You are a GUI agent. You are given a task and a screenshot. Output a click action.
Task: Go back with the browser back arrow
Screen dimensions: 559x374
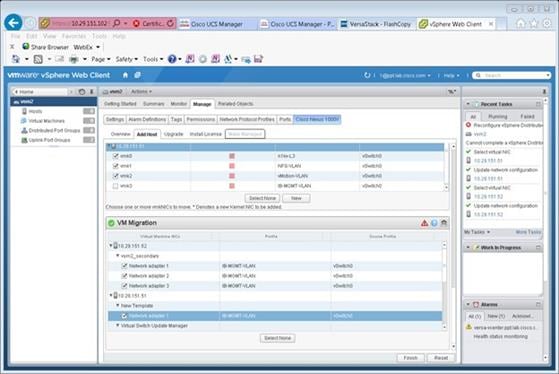(x=13, y=23)
